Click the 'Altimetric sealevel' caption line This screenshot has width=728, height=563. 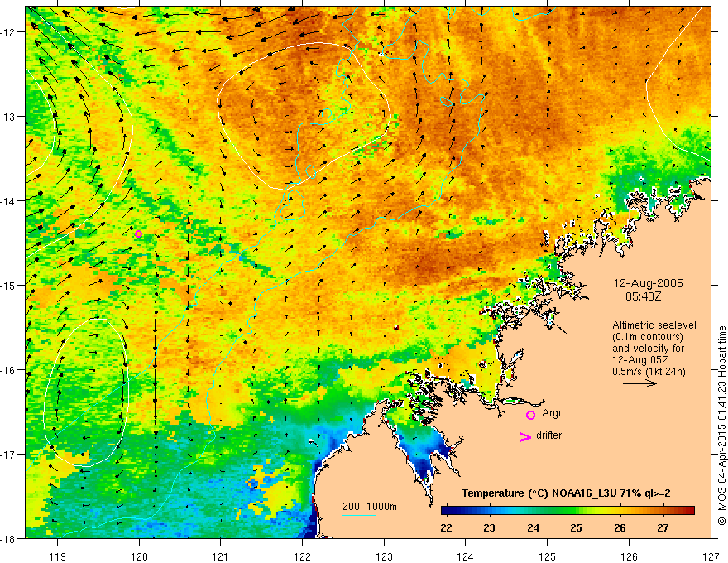pyautogui.click(x=654, y=325)
